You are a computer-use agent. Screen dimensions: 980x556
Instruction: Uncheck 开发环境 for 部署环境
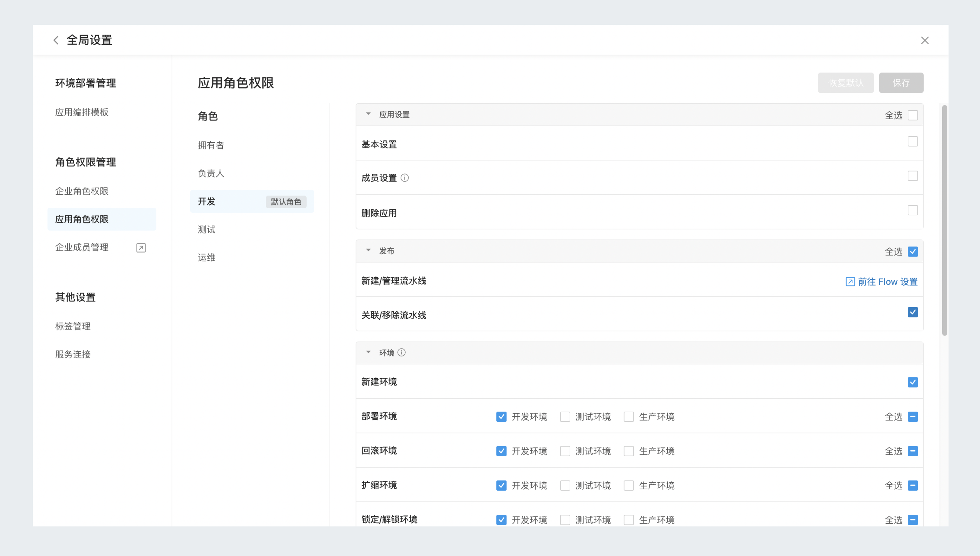click(502, 417)
